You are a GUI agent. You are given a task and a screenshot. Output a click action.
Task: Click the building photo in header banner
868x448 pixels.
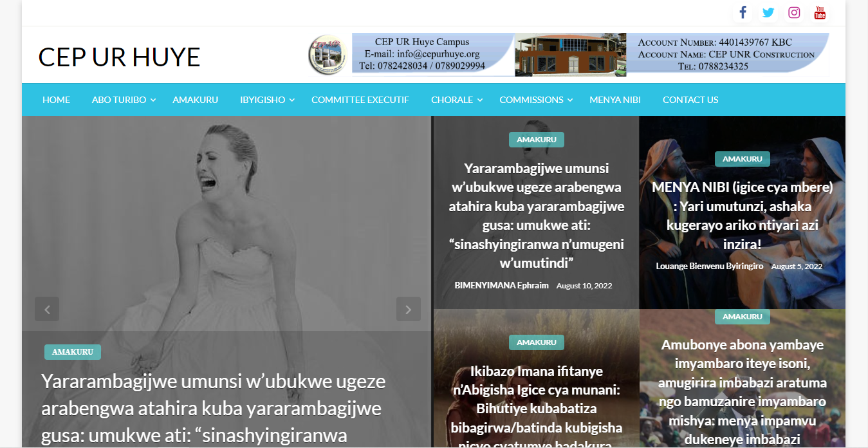(x=570, y=55)
